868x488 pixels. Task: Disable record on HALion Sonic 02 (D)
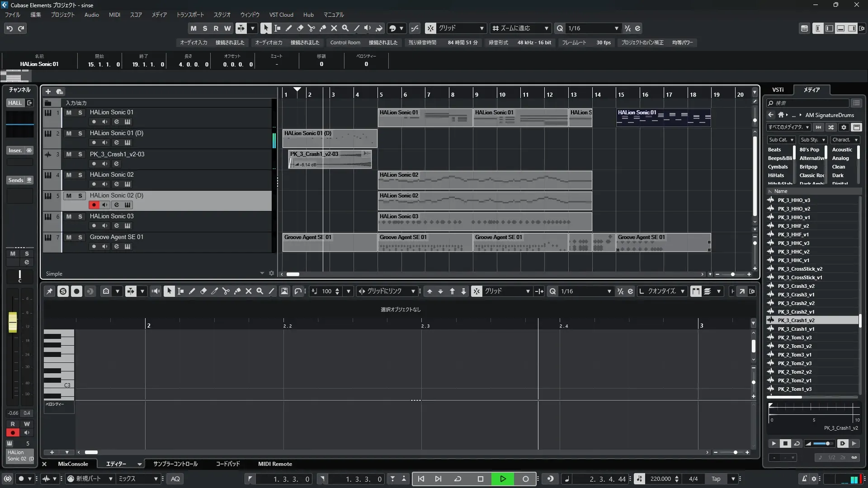94,205
